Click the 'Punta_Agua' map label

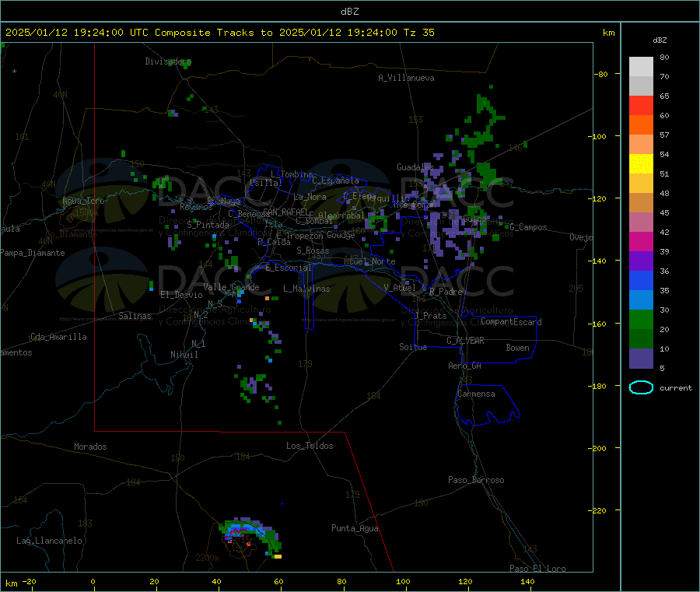click(x=355, y=528)
